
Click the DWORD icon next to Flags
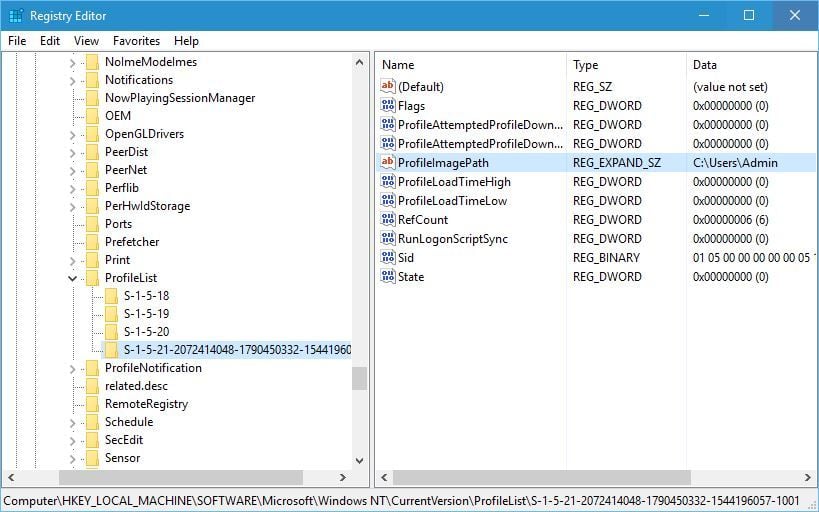click(x=388, y=106)
